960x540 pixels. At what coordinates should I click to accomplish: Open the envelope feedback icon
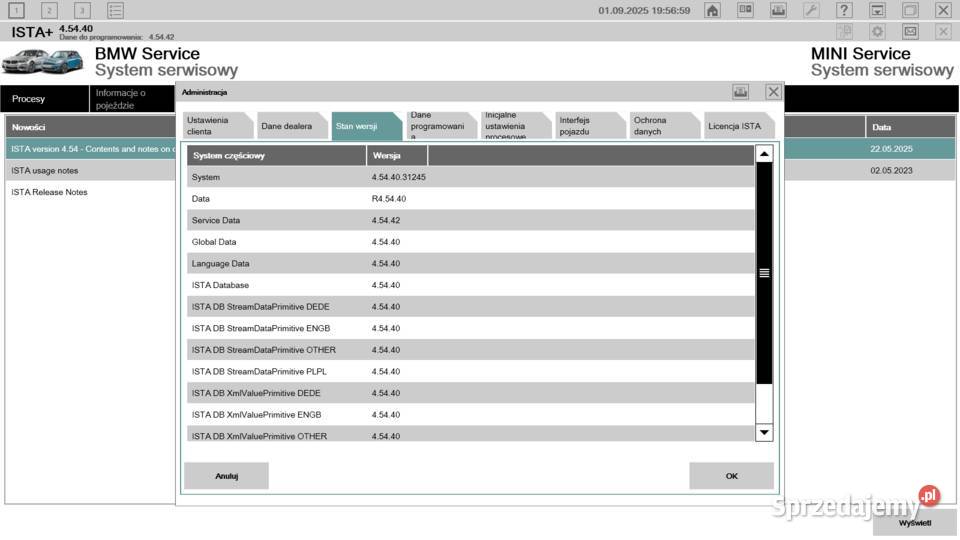pos(910,31)
